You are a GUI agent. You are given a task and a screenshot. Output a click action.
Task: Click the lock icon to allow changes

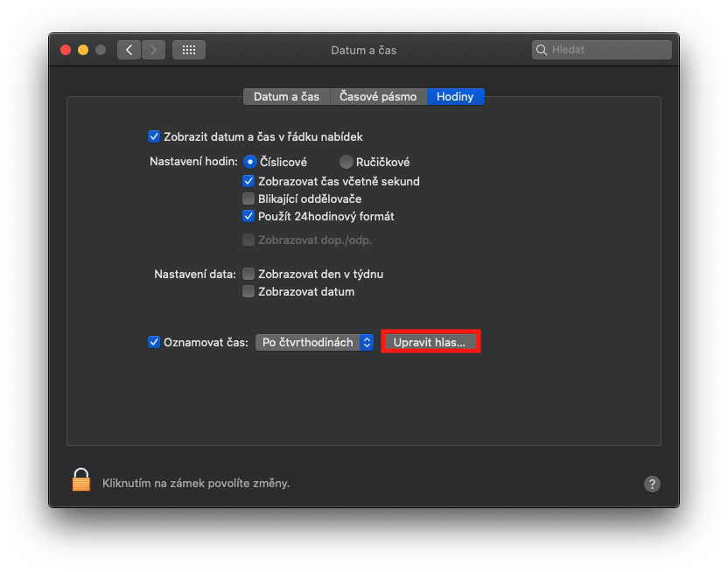click(x=81, y=480)
